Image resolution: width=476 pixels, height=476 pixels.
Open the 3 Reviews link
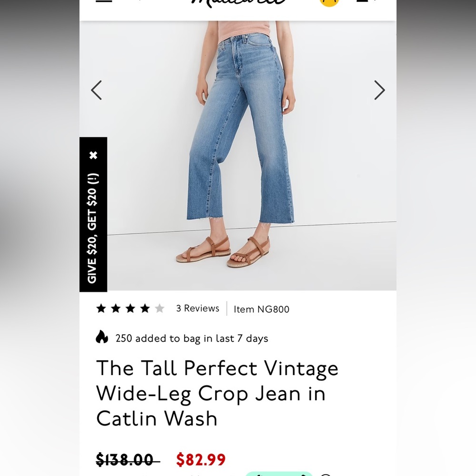[197, 308]
